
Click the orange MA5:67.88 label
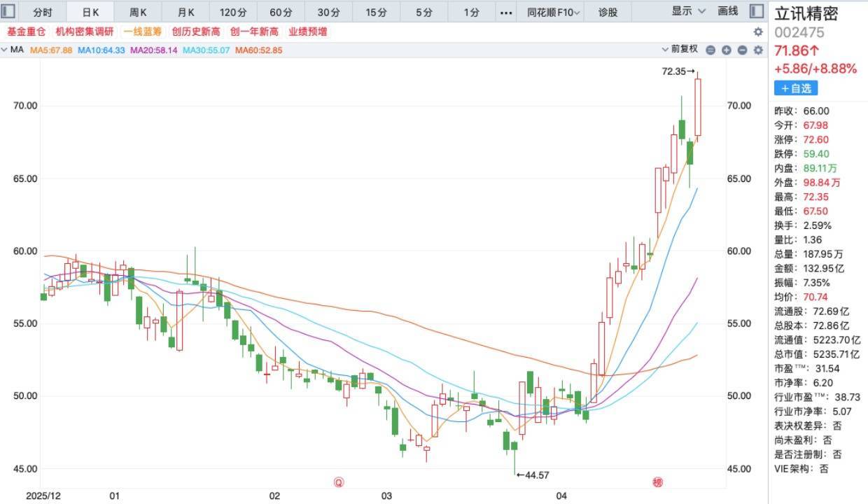point(52,50)
